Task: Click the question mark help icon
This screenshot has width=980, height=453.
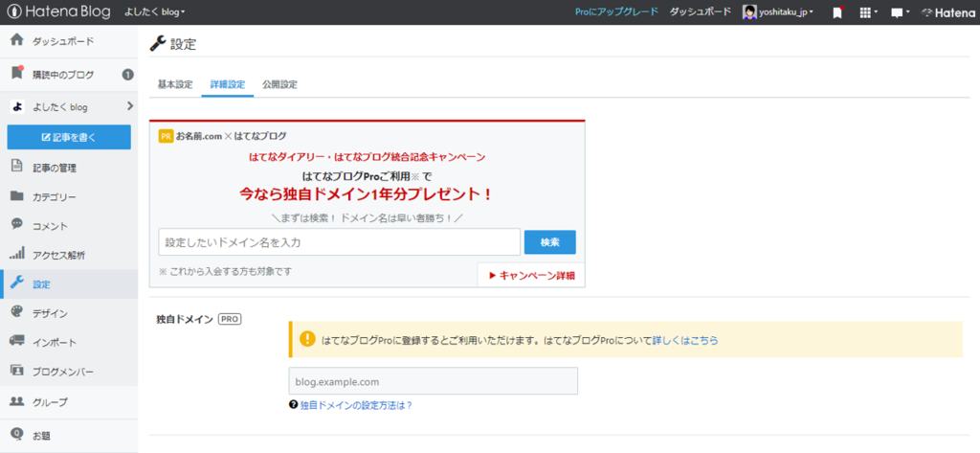Action: 293,405
